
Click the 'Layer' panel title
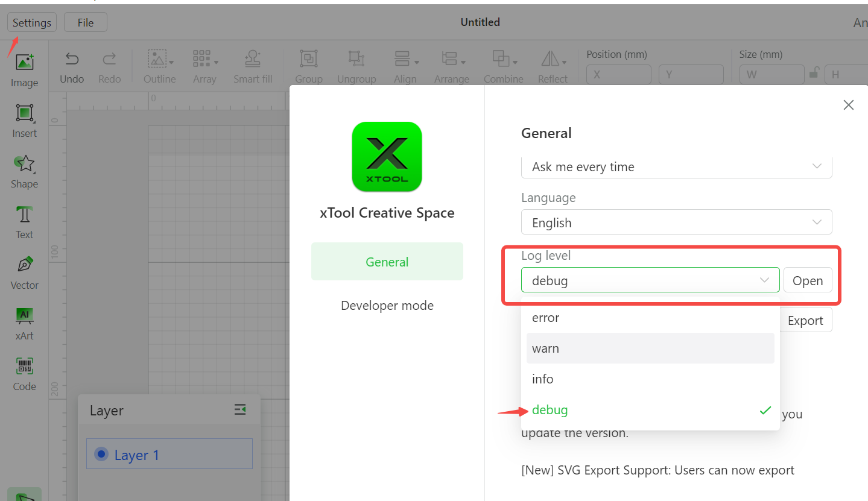point(107,411)
